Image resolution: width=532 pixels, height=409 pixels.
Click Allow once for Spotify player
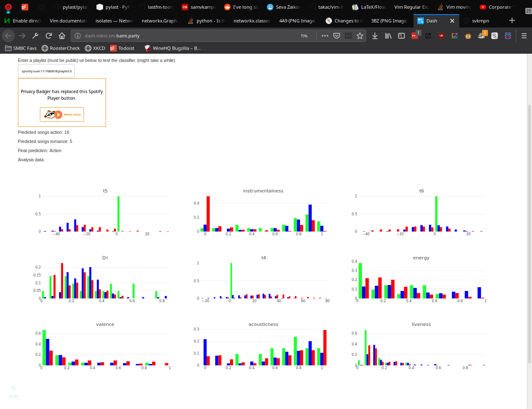point(62,114)
